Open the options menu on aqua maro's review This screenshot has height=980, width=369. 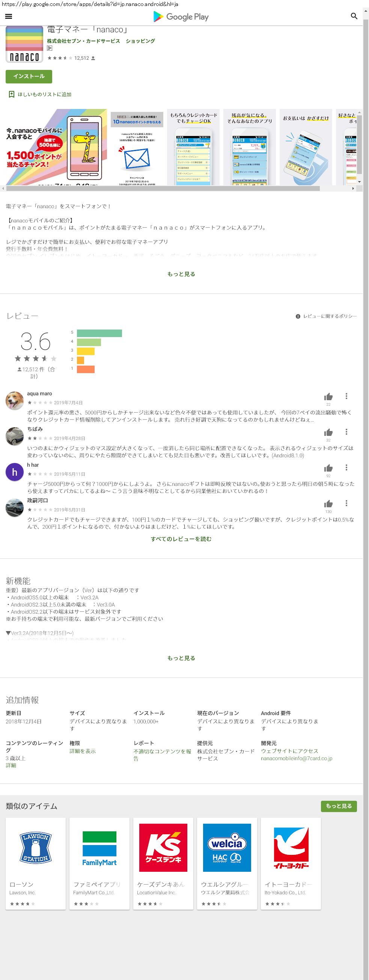(x=346, y=396)
